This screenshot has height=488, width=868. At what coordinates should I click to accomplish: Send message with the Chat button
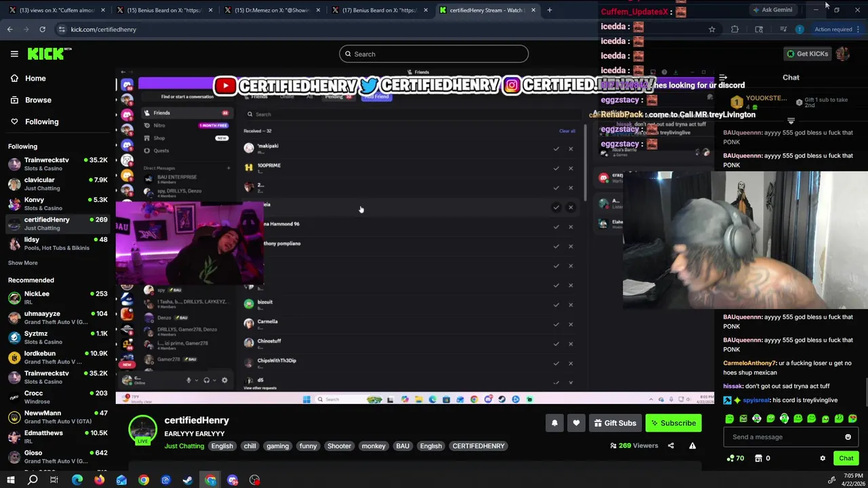click(x=846, y=458)
